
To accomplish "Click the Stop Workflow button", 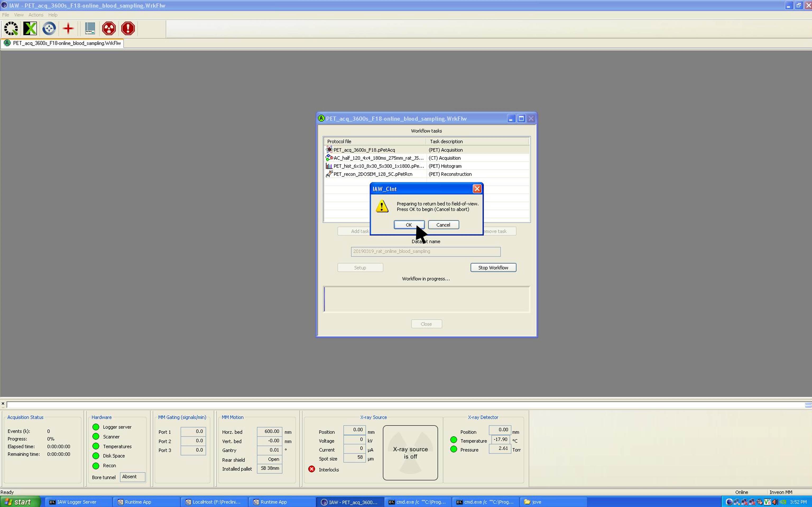I will (493, 267).
